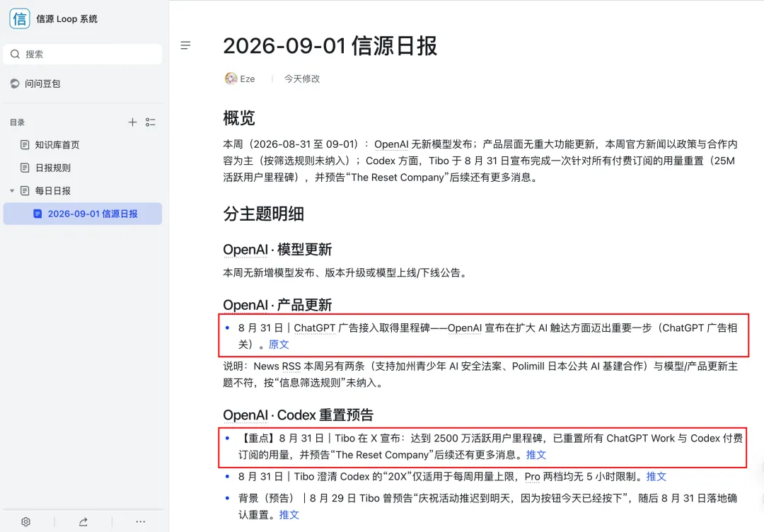The image size is (764, 532).
Task: Click the 目录 label in sidebar
Action: [17, 122]
